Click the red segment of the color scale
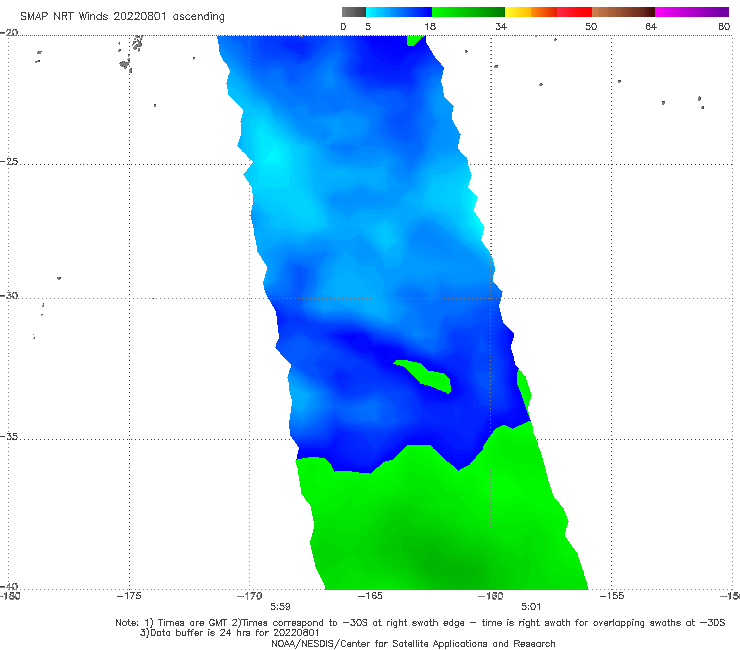 click(x=574, y=12)
